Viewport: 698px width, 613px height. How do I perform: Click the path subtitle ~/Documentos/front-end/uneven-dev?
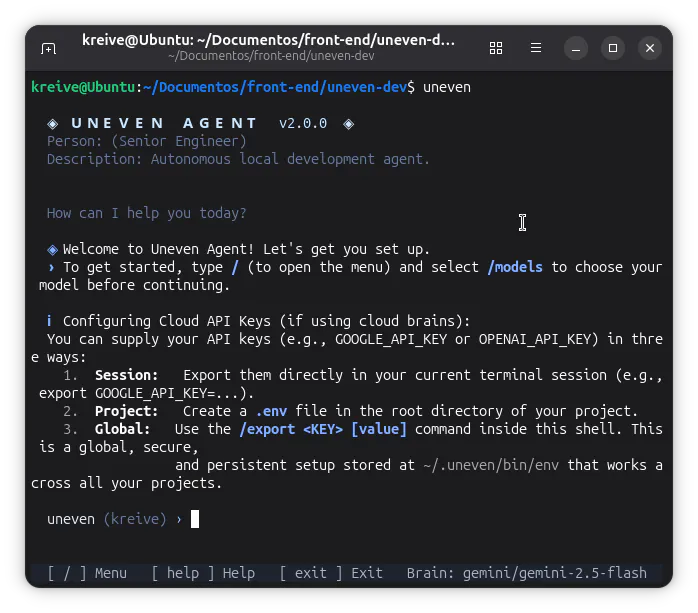click(271, 56)
